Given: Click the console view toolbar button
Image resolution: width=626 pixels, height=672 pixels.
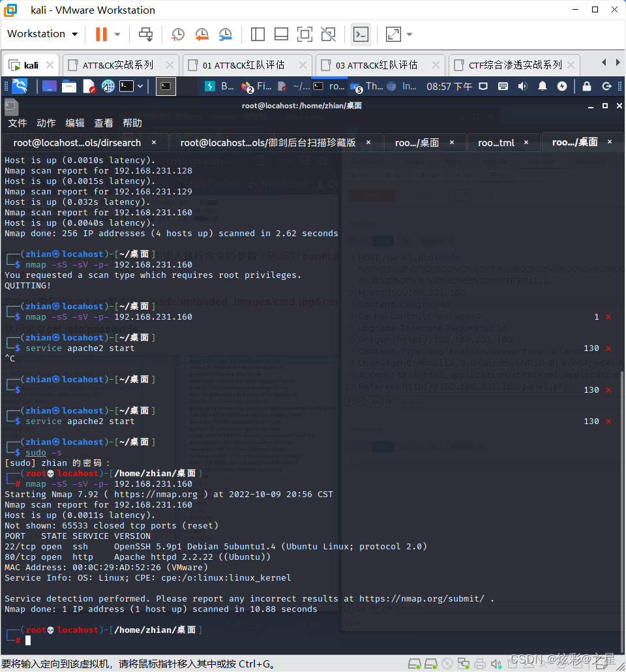Looking at the screenshot, I should 361,35.
